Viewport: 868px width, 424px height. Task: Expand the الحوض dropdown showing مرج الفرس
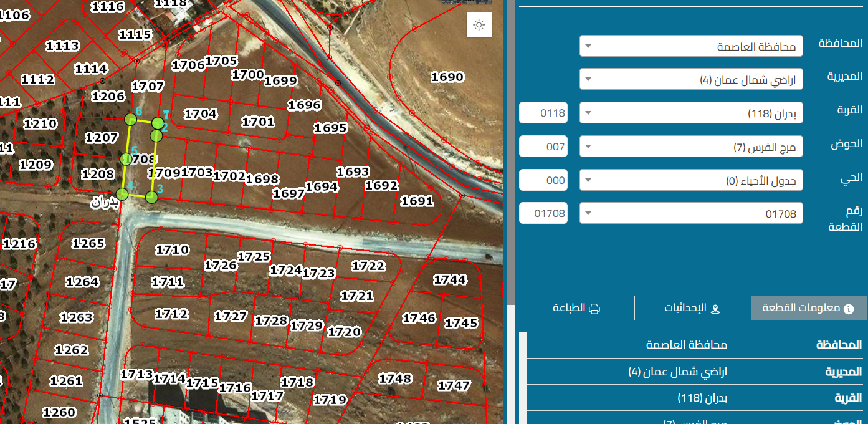pos(691,147)
